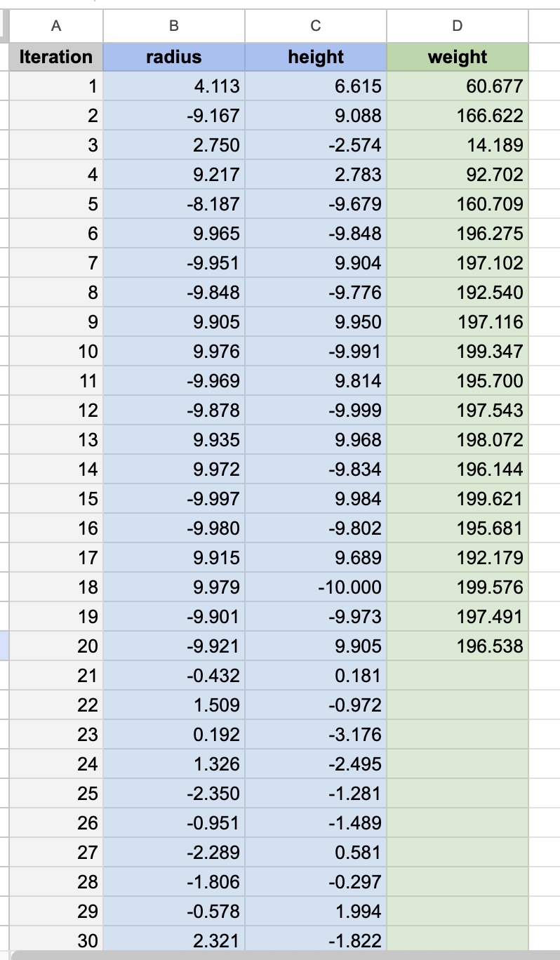Select column D header

click(458, 26)
